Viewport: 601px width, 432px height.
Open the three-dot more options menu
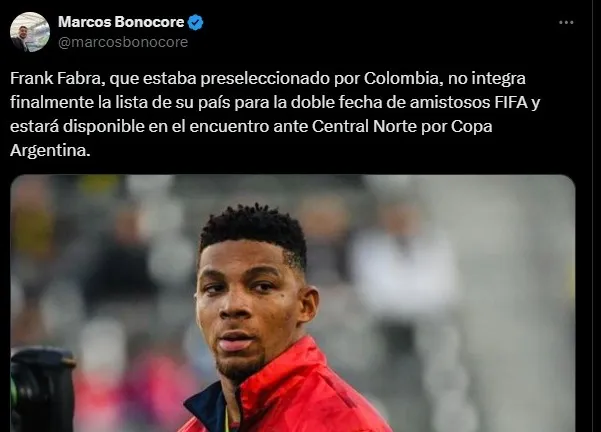point(566,23)
